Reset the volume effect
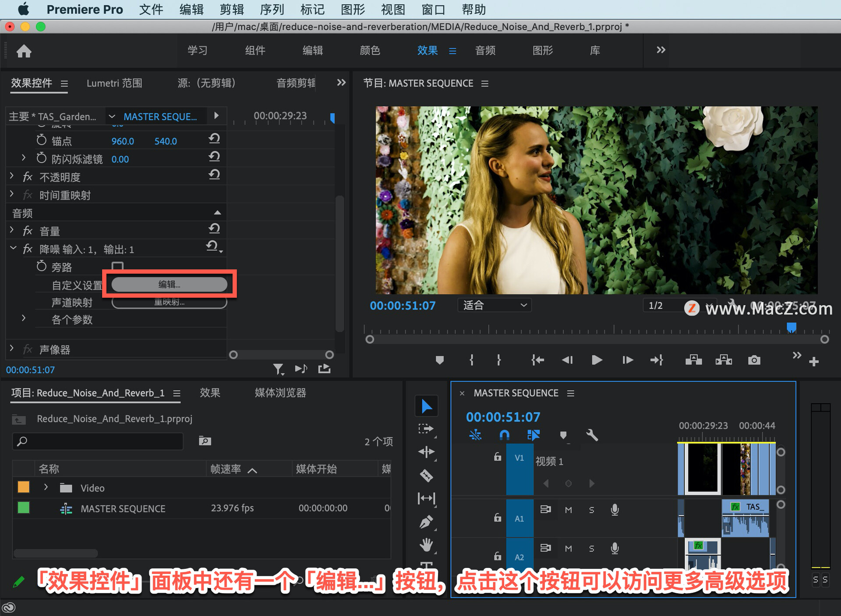The width and height of the screenshot is (841, 616). point(214,229)
